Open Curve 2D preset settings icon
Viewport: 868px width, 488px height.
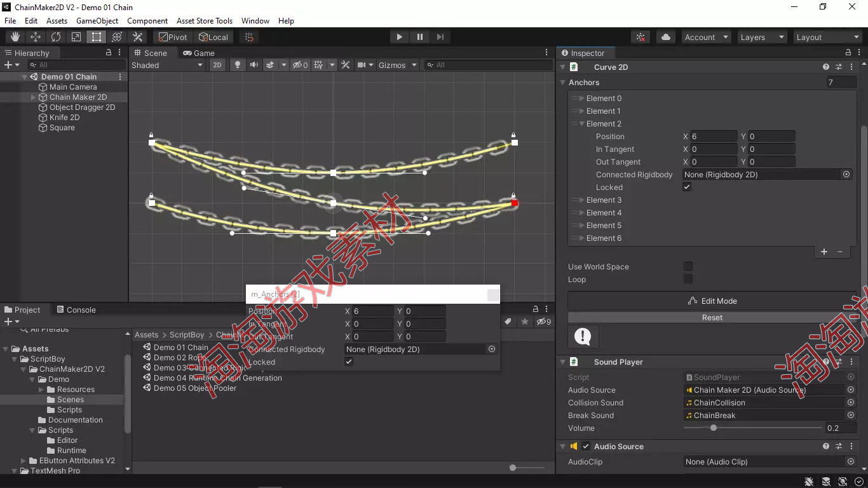coord(839,67)
